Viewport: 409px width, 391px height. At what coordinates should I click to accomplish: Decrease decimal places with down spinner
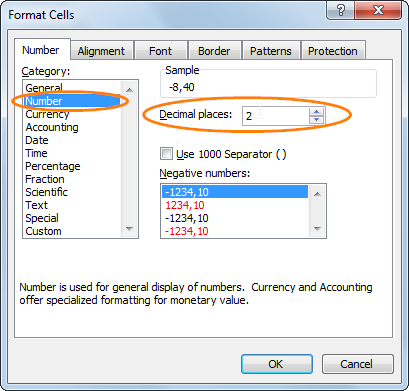click(317, 120)
